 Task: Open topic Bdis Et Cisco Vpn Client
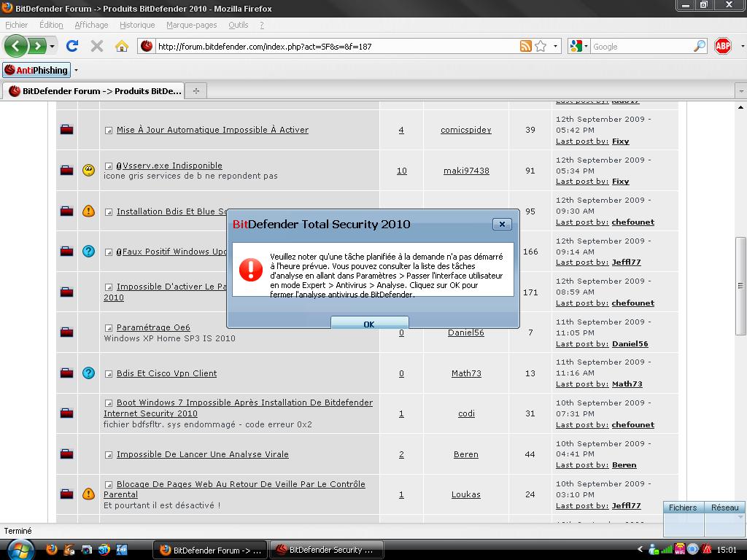pyautogui.click(x=167, y=373)
